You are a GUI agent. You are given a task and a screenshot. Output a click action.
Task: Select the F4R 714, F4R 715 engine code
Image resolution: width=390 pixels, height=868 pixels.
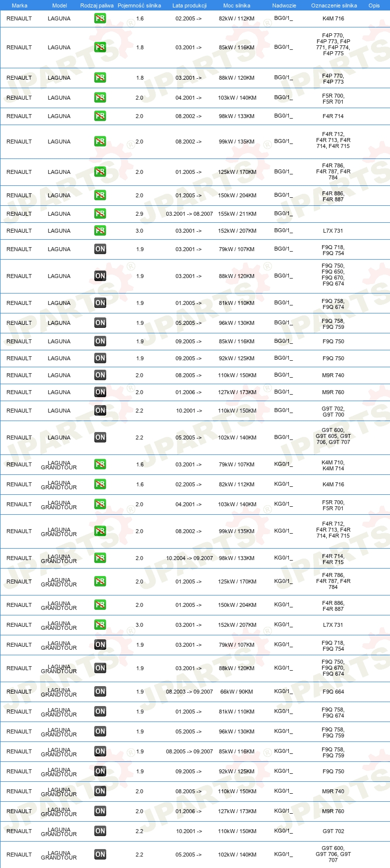pos(333,559)
